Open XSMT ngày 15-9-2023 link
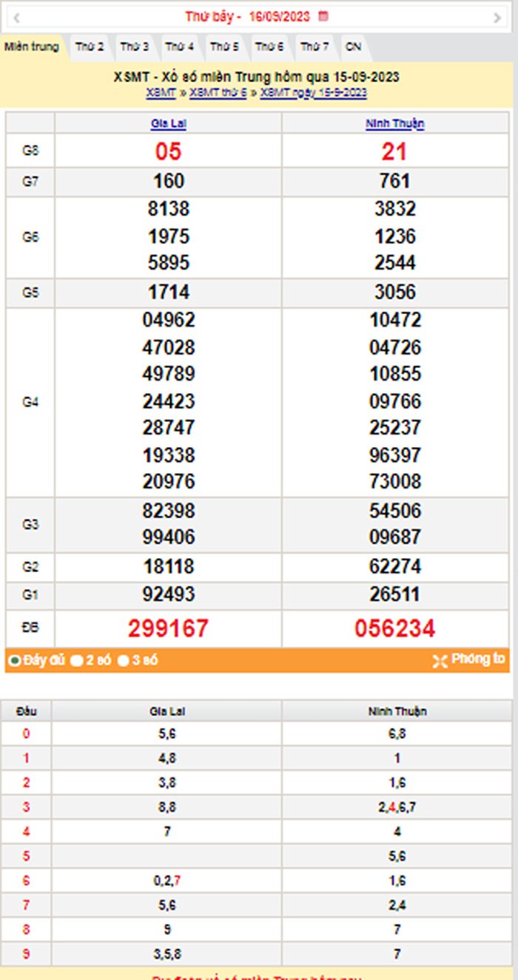This screenshot has height=980, width=518. (x=313, y=93)
